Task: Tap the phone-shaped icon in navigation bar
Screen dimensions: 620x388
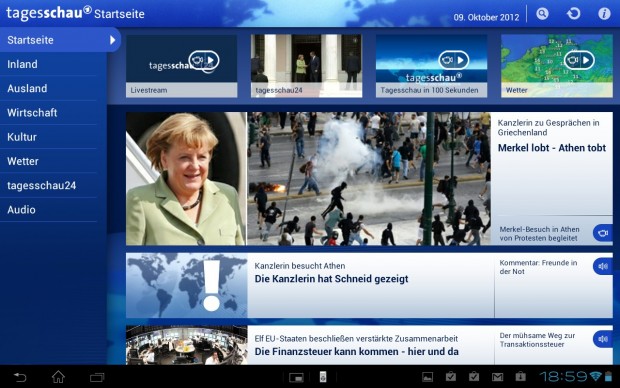Action: (x=323, y=377)
